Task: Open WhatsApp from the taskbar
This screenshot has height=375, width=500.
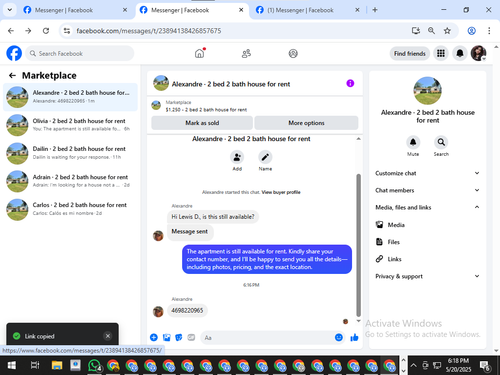Action: point(94,365)
